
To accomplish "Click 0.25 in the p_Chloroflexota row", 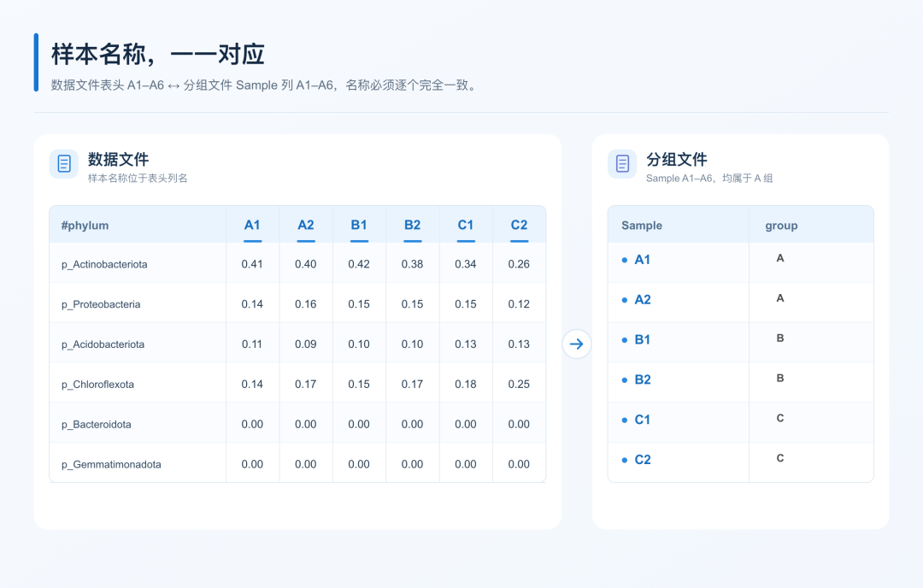I will [x=520, y=385].
